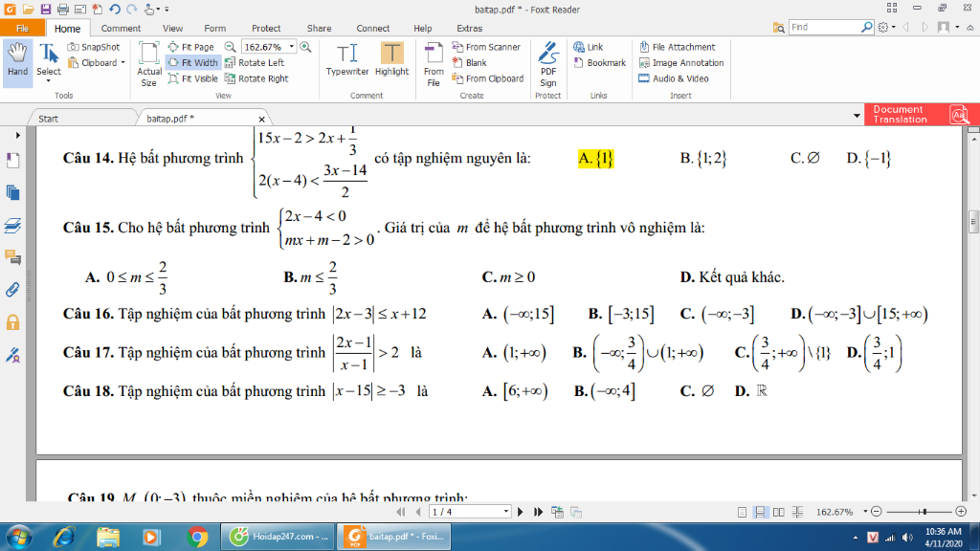Viewport: 980px width, 551px height.
Task: Switch to the Protect ribbon tab
Action: click(x=266, y=28)
